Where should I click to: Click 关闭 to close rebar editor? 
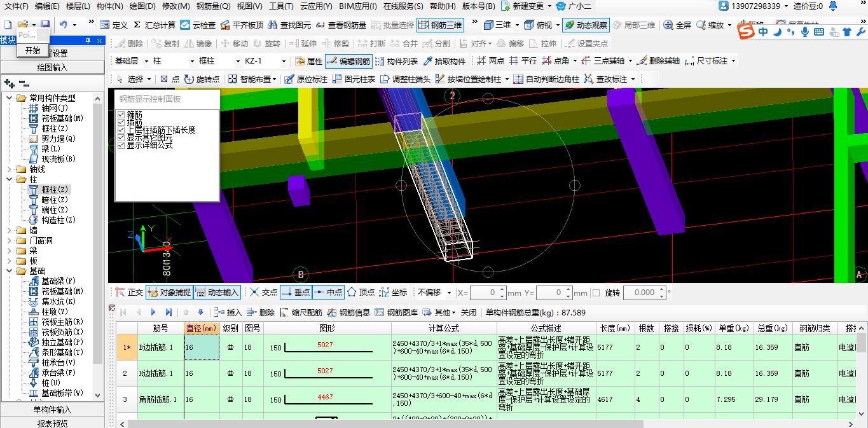[469, 312]
